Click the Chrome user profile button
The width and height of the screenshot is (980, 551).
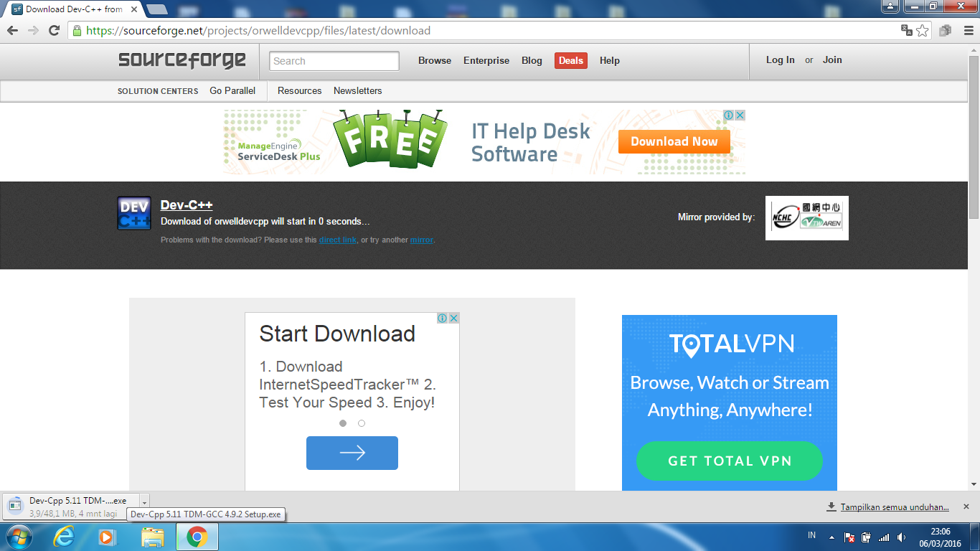[890, 6]
